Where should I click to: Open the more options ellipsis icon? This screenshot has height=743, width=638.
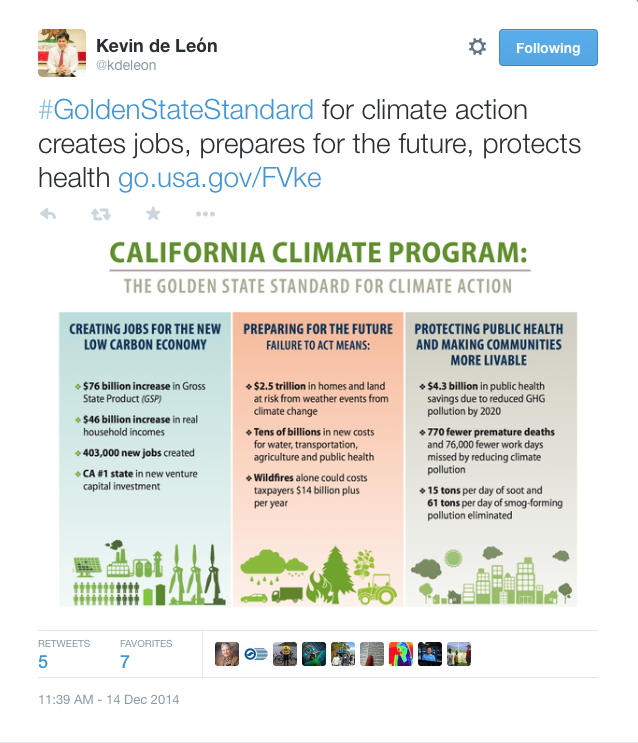click(205, 214)
